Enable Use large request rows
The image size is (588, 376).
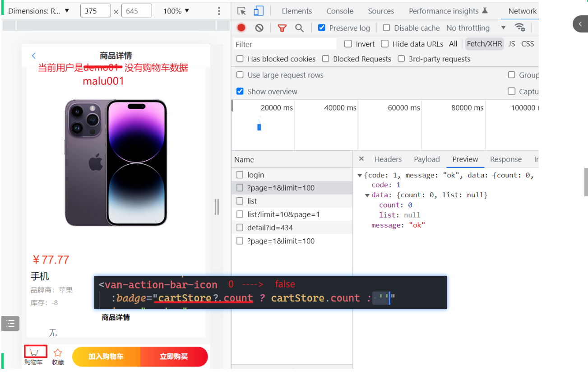pyautogui.click(x=240, y=75)
